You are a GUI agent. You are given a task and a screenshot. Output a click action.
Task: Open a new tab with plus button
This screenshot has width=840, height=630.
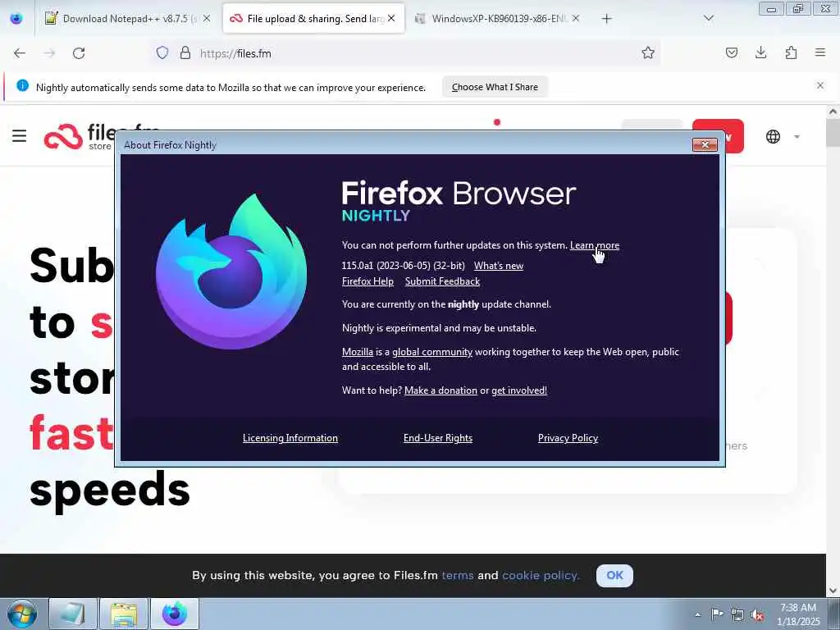(606, 19)
